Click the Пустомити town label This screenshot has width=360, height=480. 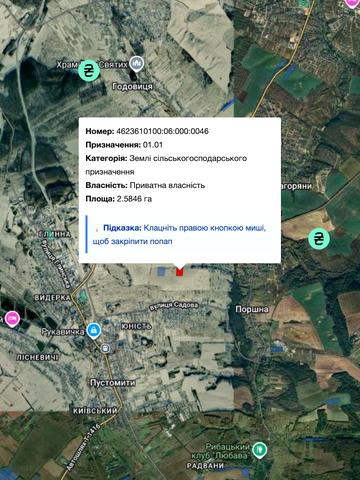click(113, 383)
